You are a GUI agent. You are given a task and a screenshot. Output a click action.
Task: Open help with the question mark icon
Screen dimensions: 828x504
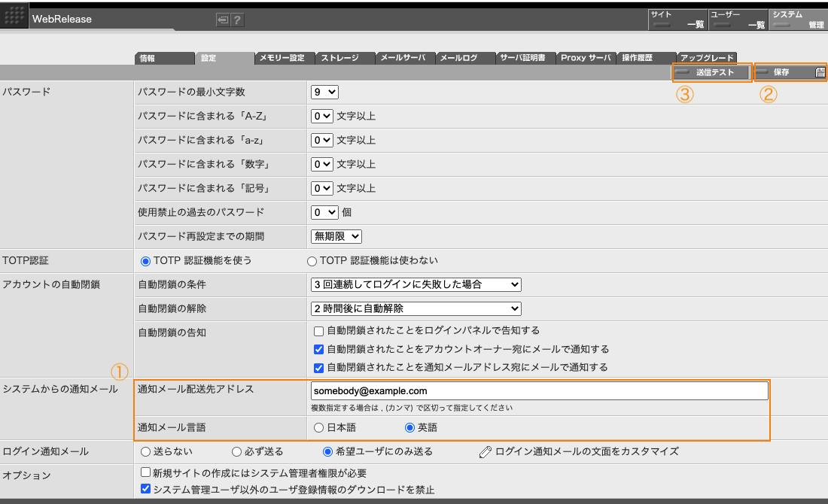[x=239, y=20]
